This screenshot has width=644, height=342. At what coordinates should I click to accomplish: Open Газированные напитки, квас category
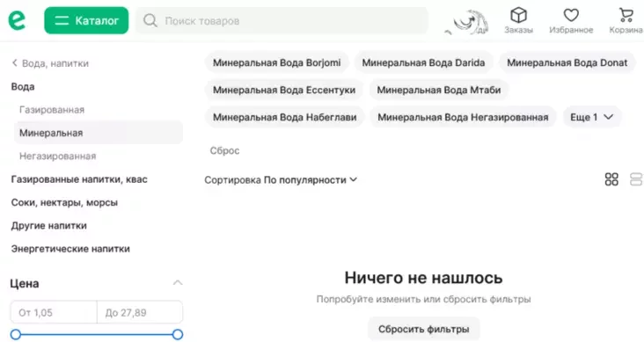tap(79, 179)
